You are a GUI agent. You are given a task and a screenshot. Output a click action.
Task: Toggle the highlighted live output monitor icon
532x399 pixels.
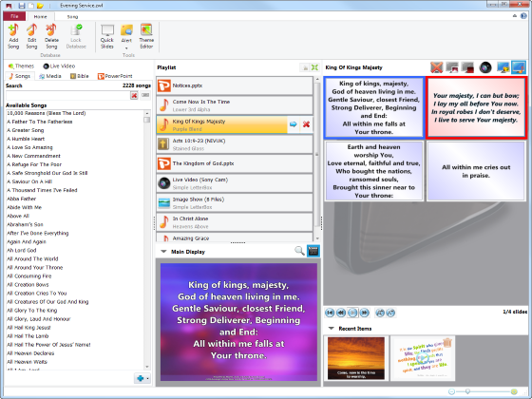tap(519, 67)
